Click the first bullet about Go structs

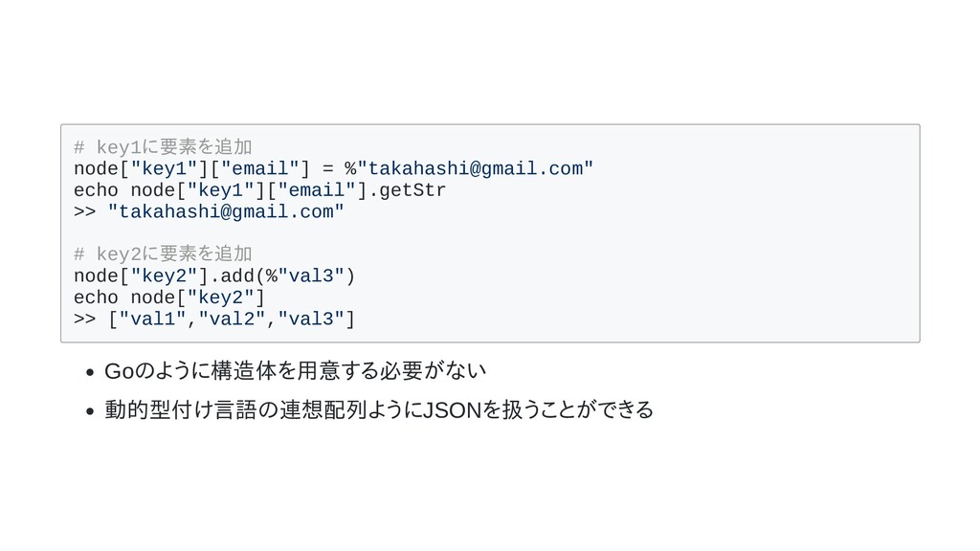coord(295,371)
